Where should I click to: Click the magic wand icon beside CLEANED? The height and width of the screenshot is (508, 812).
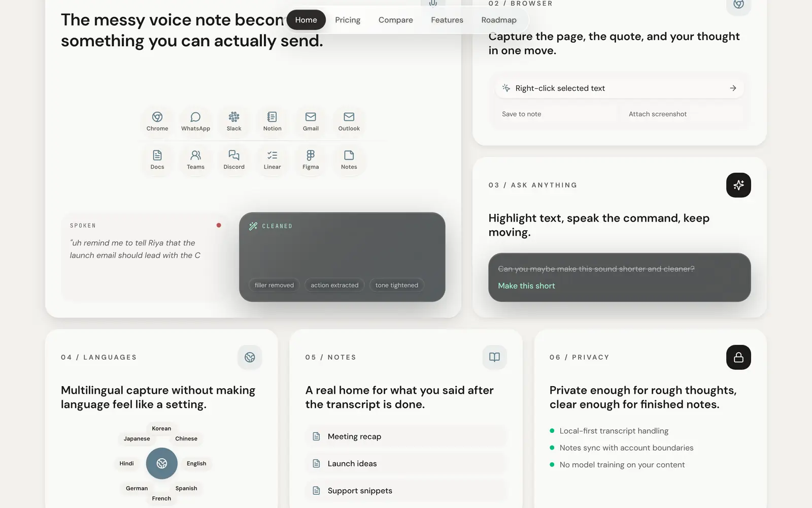(x=253, y=226)
